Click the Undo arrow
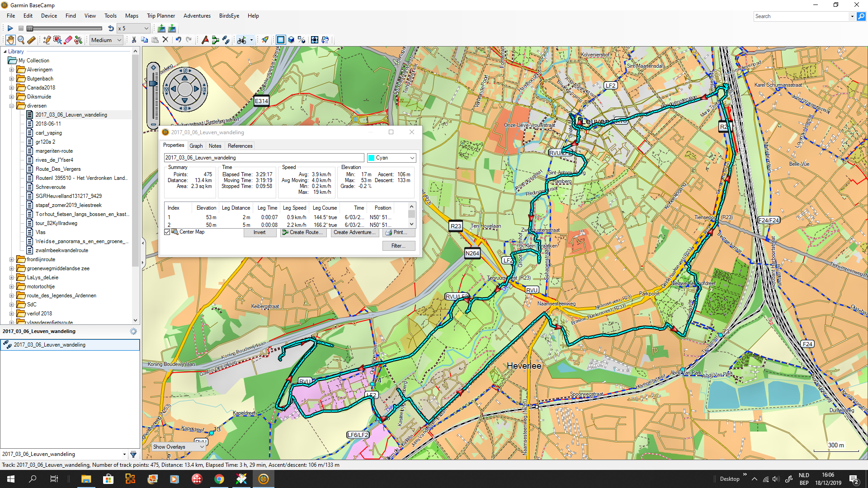The width and height of the screenshot is (868, 488). [178, 40]
